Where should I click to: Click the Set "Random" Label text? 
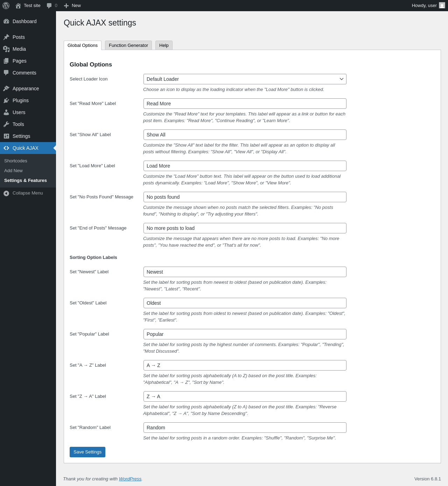pos(90,428)
